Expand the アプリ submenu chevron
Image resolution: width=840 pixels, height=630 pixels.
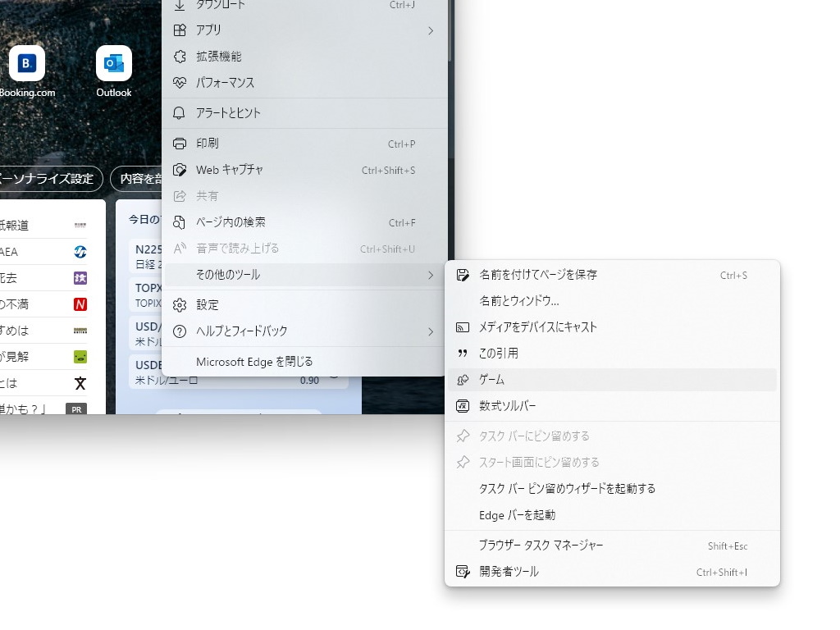coord(431,30)
